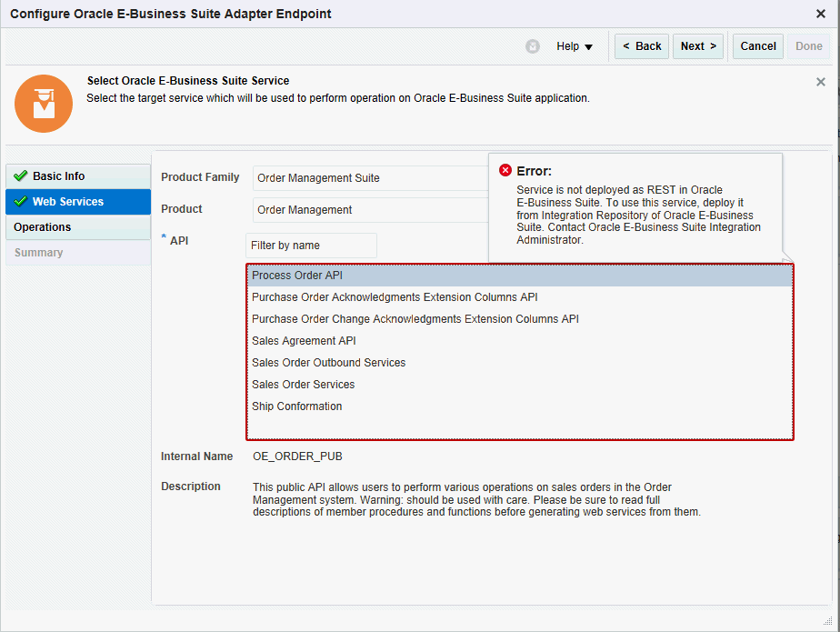This screenshot has height=632, width=840.
Task: Click the disabled Done button
Action: click(808, 46)
